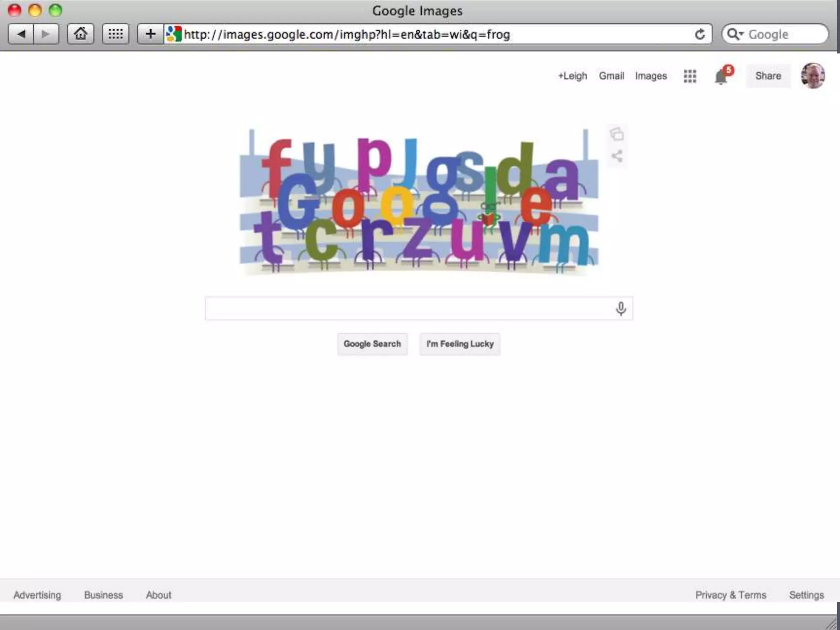Open the profile avatar account menu

(x=813, y=76)
